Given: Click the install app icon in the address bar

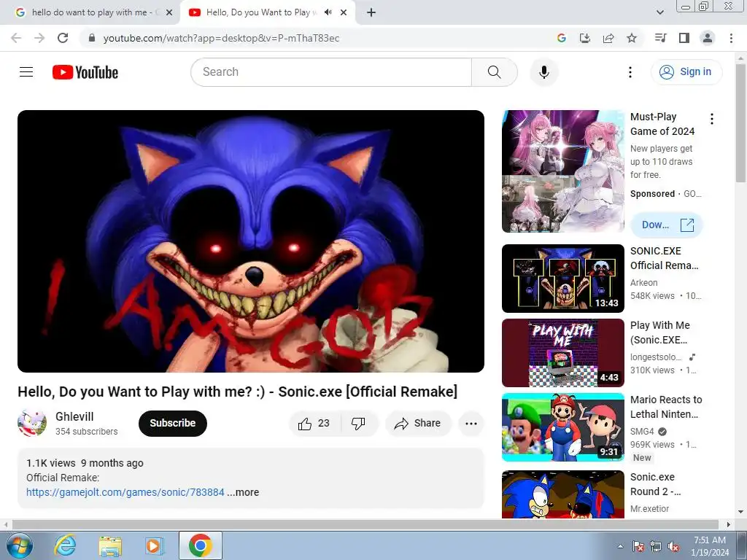Looking at the screenshot, I should point(584,38).
